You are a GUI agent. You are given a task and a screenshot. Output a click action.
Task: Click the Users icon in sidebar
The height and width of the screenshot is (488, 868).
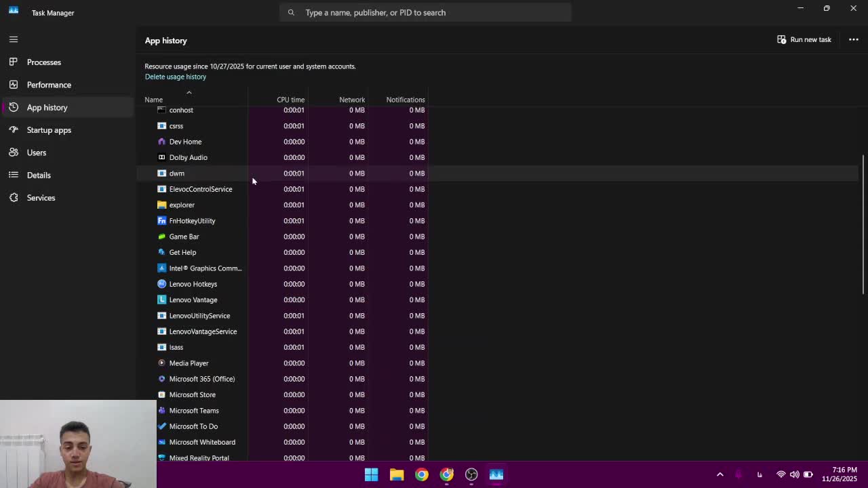(x=14, y=152)
